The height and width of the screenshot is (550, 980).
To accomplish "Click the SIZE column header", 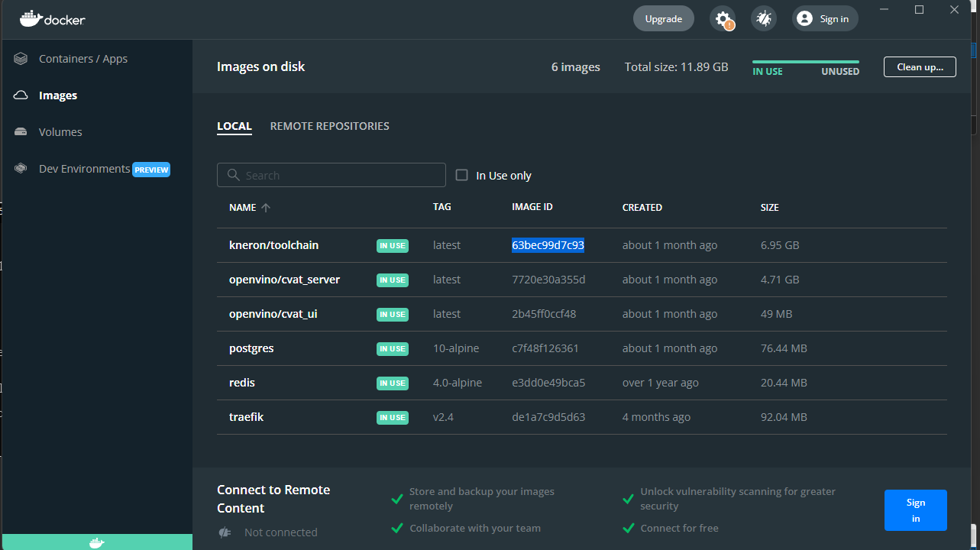I will [770, 207].
